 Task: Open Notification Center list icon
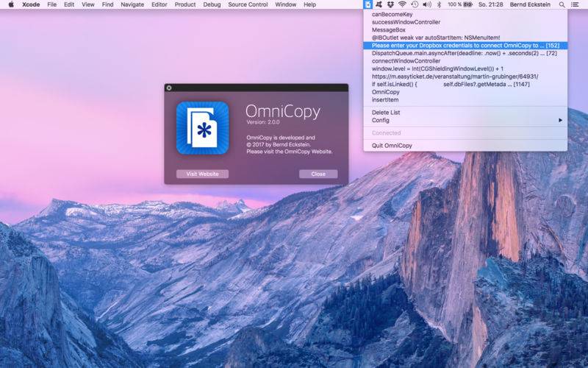[x=575, y=4]
